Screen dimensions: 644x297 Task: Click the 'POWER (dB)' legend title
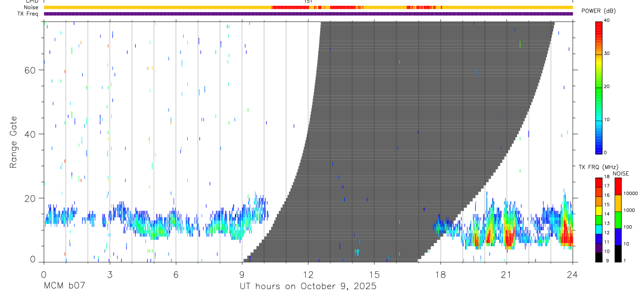[599, 11]
